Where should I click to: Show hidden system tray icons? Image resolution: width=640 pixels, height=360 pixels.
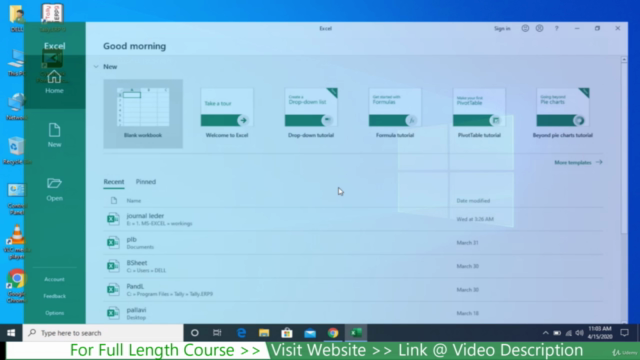pos(545,333)
